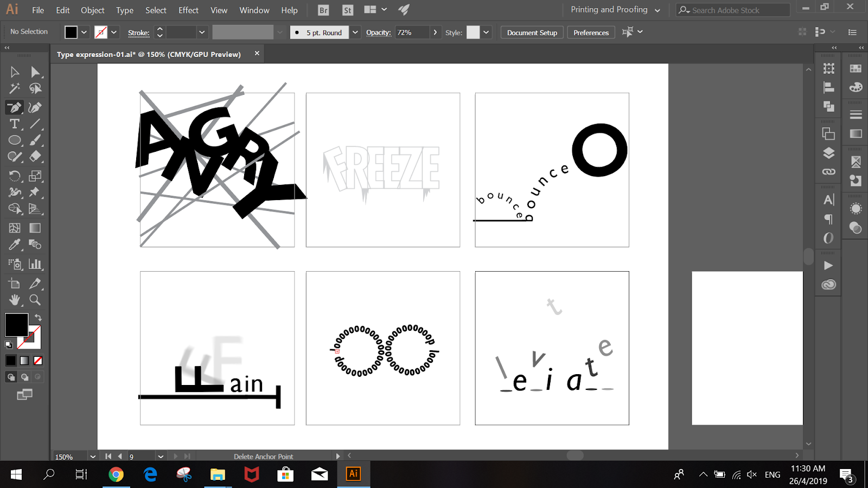
Task: Open the Effect menu
Action: (x=188, y=10)
